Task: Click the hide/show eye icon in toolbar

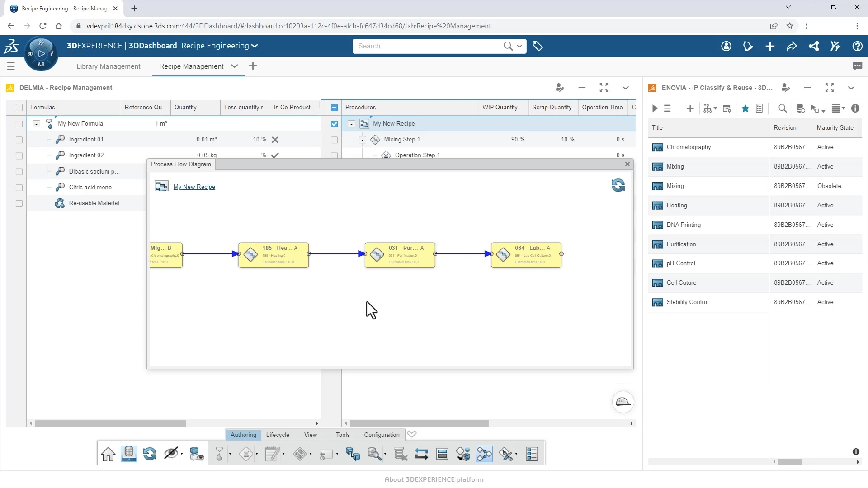Action: point(171,454)
